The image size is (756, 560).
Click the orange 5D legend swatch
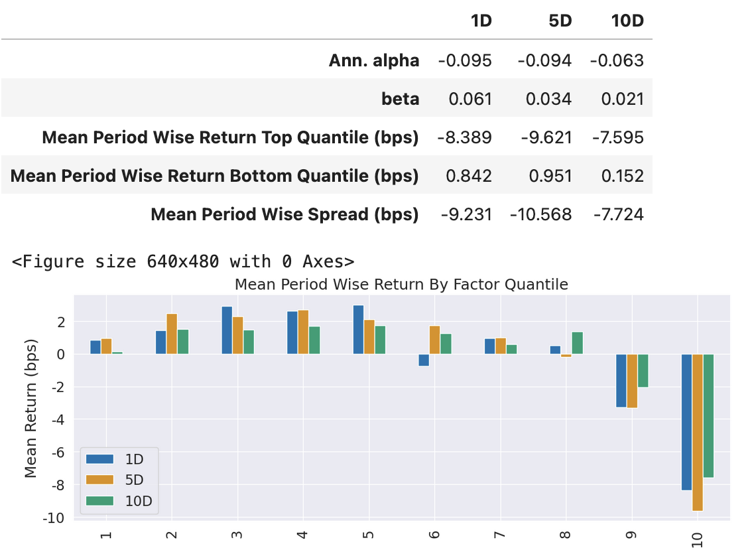[x=100, y=480]
